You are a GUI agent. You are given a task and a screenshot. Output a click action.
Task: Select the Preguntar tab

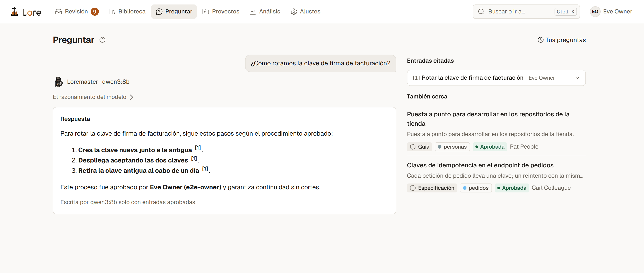174,11
